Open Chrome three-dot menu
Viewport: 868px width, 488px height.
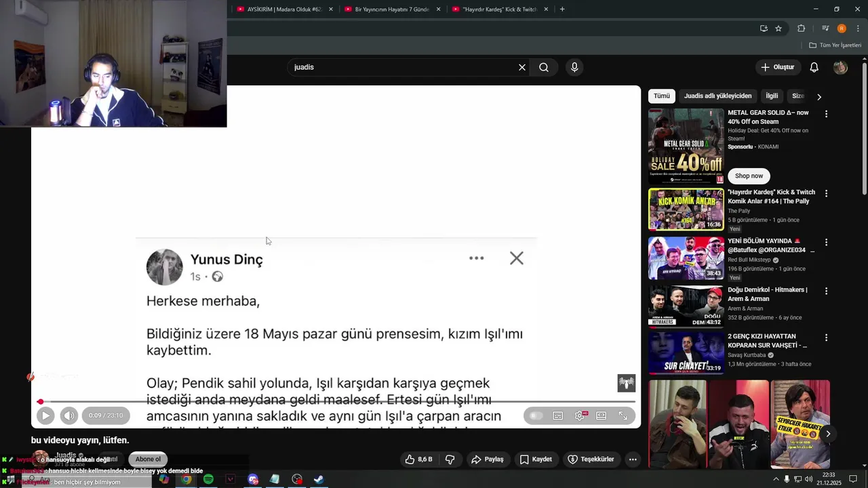pos(859,28)
